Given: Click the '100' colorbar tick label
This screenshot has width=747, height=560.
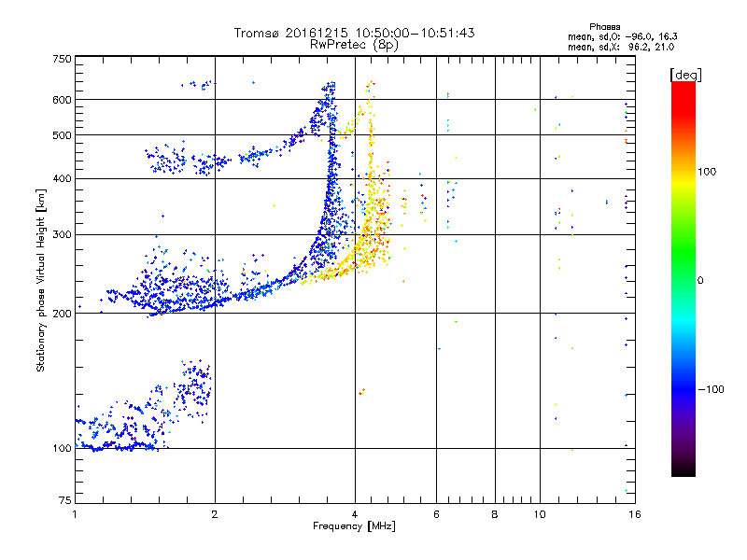Looking at the screenshot, I should pyautogui.click(x=707, y=172).
